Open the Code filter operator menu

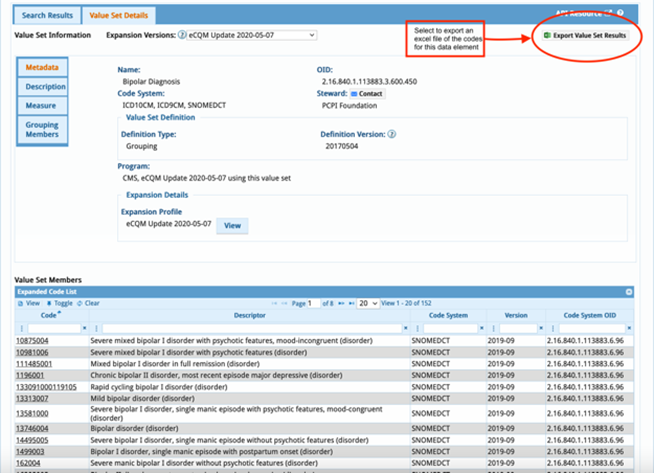point(22,329)
